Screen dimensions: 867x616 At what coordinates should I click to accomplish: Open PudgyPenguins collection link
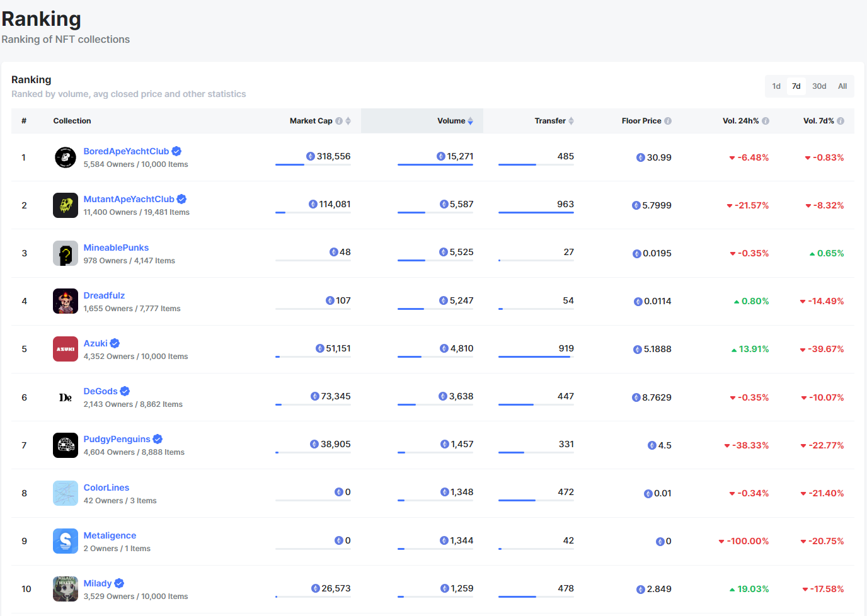pyautogui.click(x=117, y=439)
